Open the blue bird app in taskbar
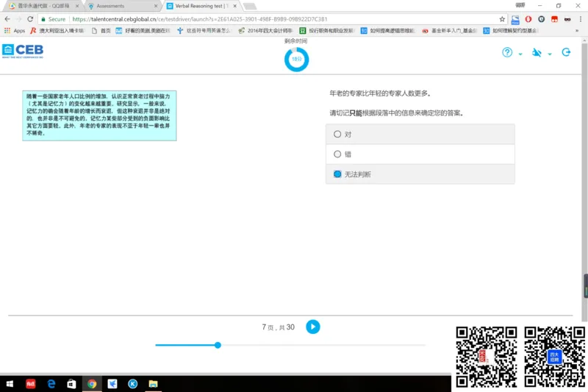588x392 pixels. coord(112,384)
